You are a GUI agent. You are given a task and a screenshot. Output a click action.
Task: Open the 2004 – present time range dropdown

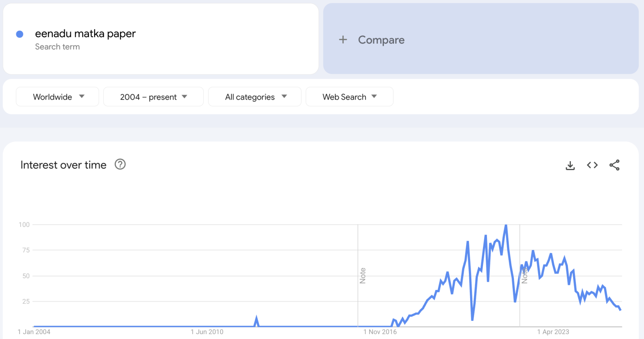click(x=153, y=96)
